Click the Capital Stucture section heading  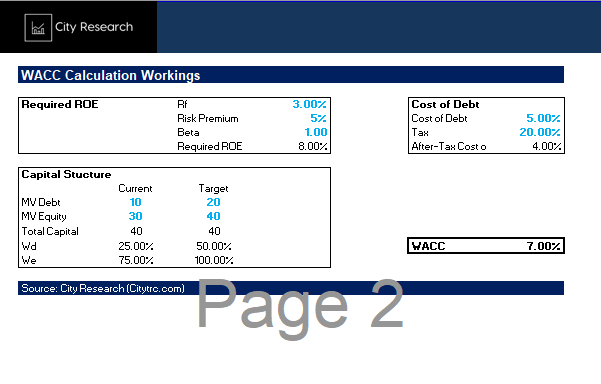coord(66,174)
